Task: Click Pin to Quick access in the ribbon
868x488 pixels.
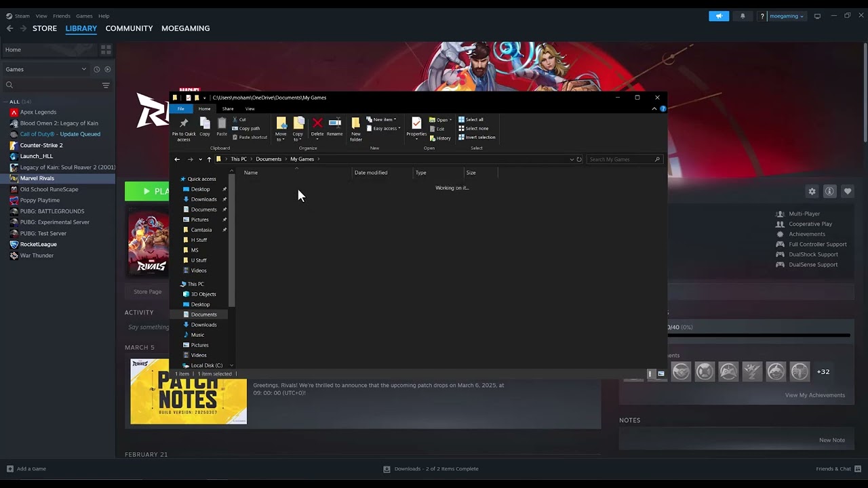Action: coord(183,129)
